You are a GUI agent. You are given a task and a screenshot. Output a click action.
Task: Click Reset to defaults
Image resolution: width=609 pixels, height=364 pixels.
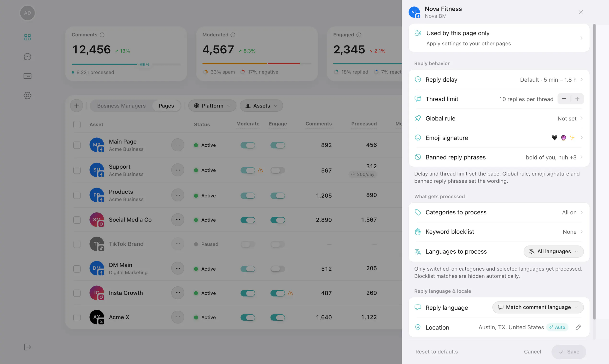(x=436, y=352)
